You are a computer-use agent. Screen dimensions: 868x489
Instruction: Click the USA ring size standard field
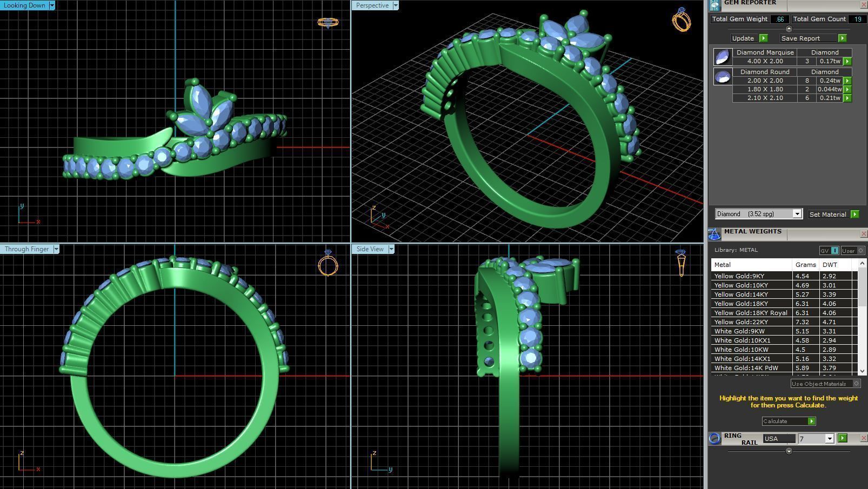coord(779,439)
